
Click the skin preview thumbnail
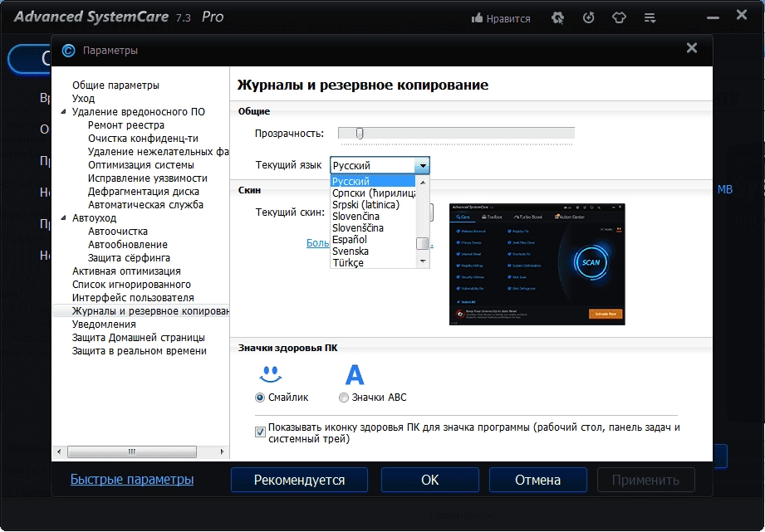[x=537, y=264]
